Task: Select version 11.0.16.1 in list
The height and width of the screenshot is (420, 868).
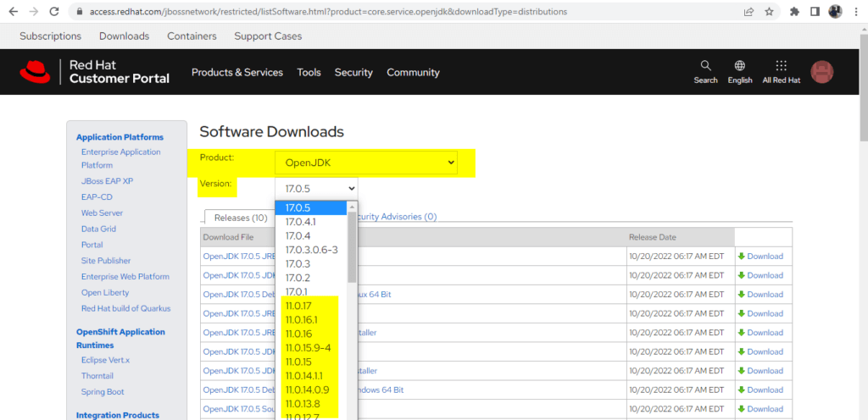Action: click(x=310, y=320)
